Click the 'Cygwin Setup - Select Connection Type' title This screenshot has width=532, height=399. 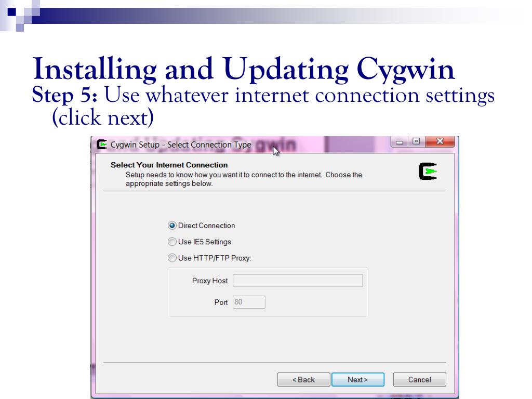pos(181,144)
